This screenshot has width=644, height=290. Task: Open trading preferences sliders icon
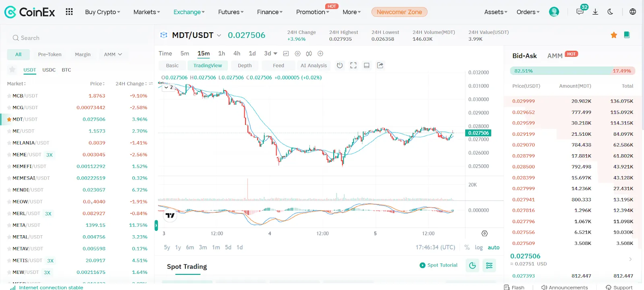tap(489, 265)
